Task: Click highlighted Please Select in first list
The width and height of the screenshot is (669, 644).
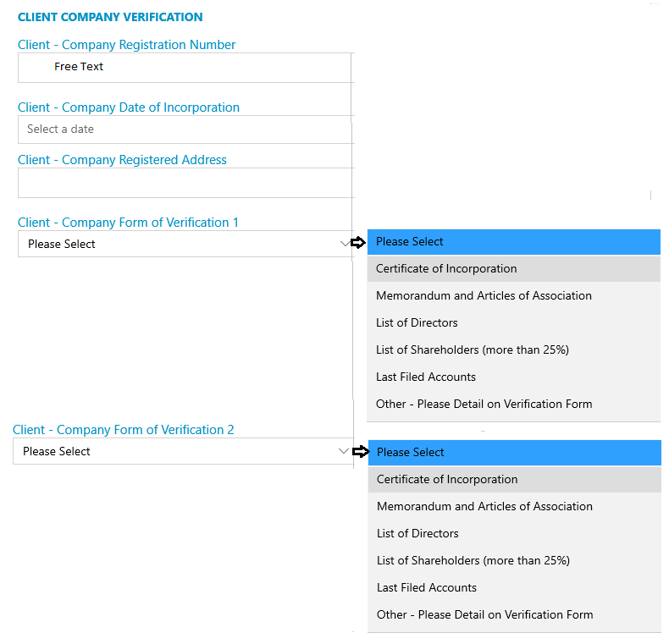Action: click(x=514, y=242)
